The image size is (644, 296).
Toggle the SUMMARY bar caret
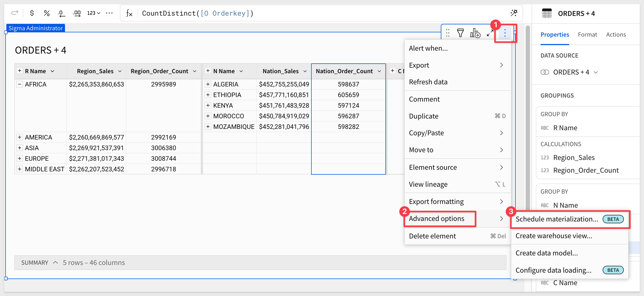(55, 262)
